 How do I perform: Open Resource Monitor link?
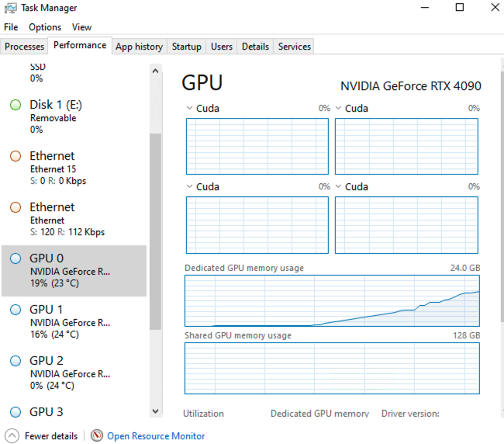156,436
